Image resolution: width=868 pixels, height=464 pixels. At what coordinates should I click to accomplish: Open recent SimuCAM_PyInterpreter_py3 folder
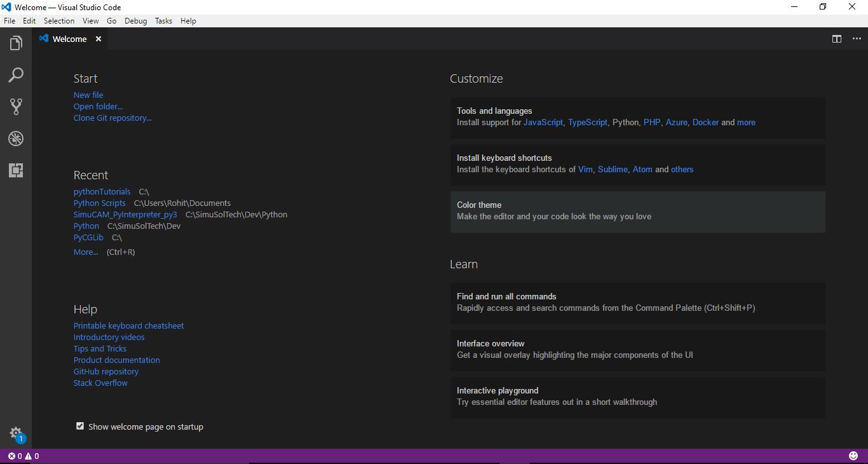click(x=125, y=214)
